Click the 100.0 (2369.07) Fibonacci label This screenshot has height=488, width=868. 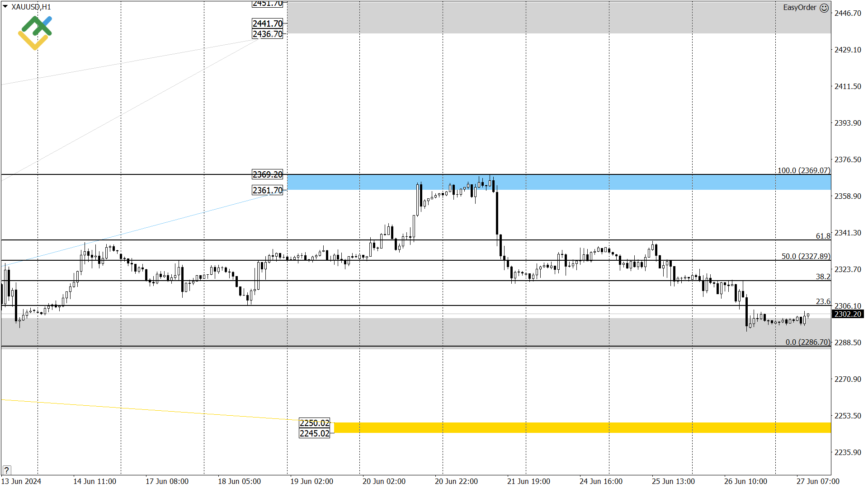pyautogui.click(x=804, y=170)
